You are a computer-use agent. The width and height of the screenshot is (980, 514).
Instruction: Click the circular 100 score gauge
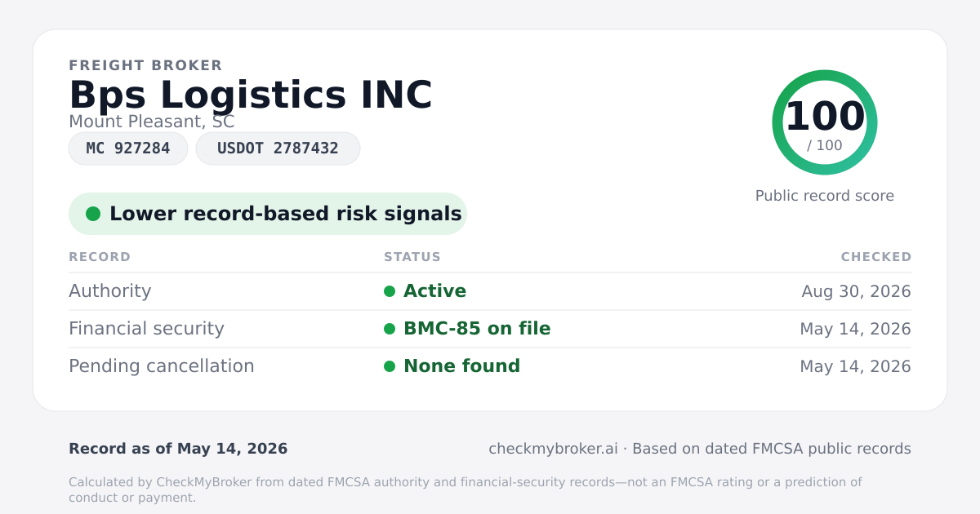tap(825, 122)
